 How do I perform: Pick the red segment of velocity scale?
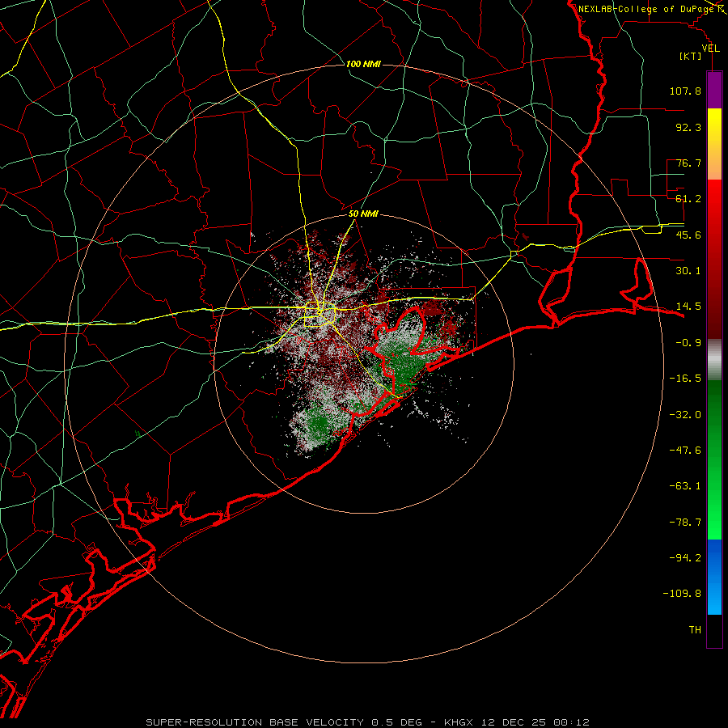pos(714,259)
